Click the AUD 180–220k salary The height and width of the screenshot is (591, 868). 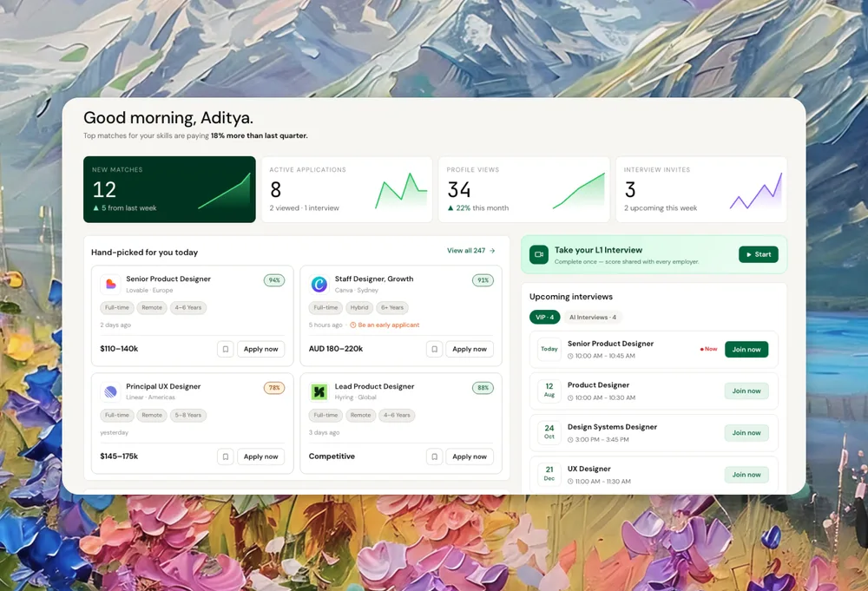[336, 349]
